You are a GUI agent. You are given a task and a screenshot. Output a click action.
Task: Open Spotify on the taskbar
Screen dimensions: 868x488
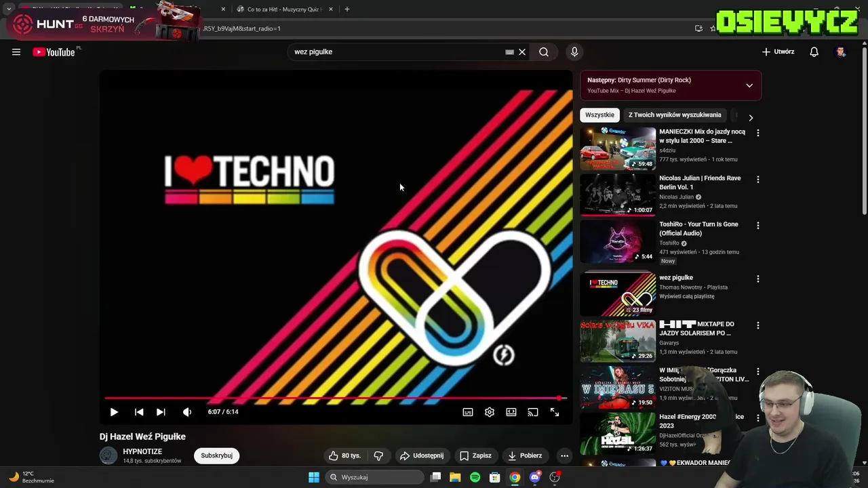click(475, 477)
